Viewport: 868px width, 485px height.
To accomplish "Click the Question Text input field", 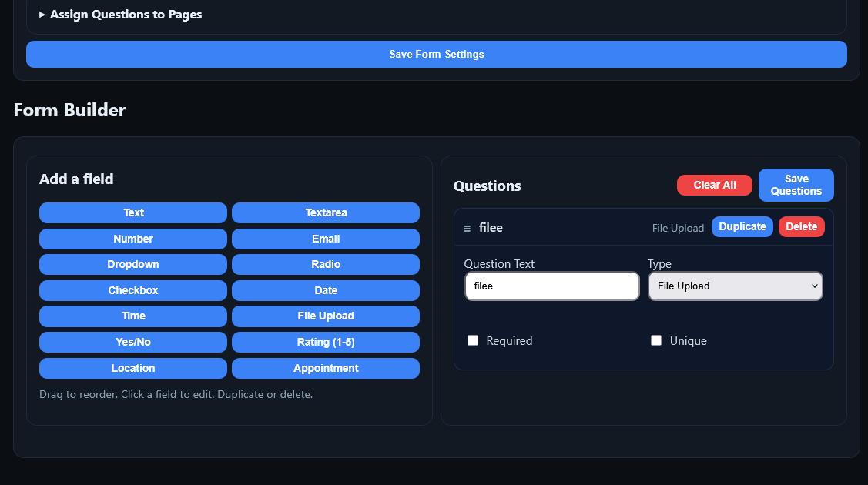I will [x=551, y=286].
